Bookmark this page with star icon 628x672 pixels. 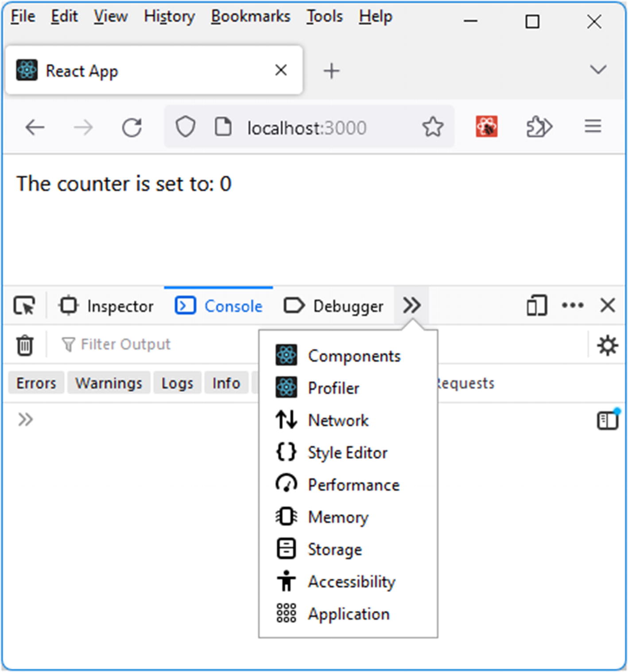(432, 128)
